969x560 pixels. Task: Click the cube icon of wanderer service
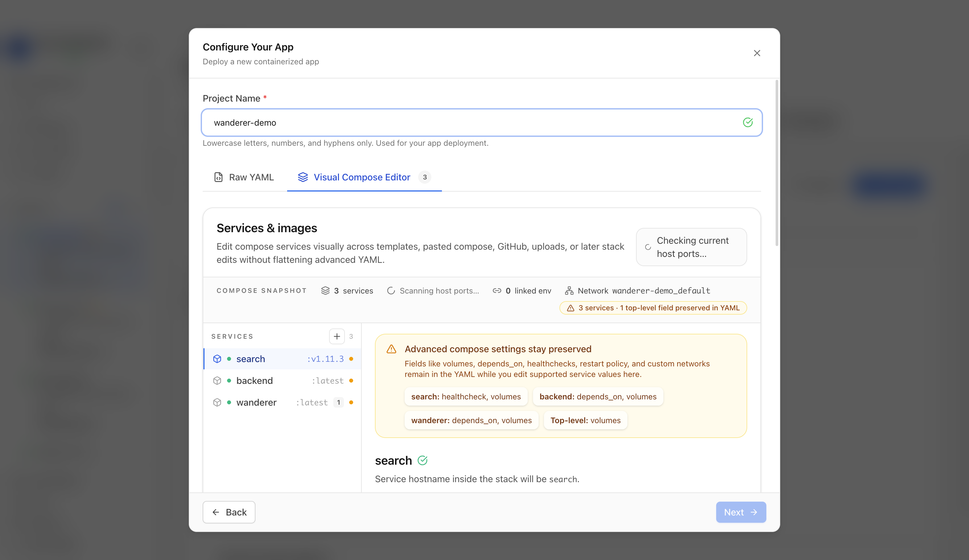point(217,402)
